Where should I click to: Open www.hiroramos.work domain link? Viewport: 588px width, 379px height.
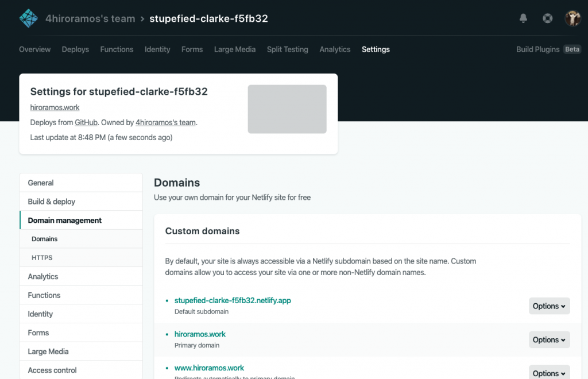(x=209, y=368)
